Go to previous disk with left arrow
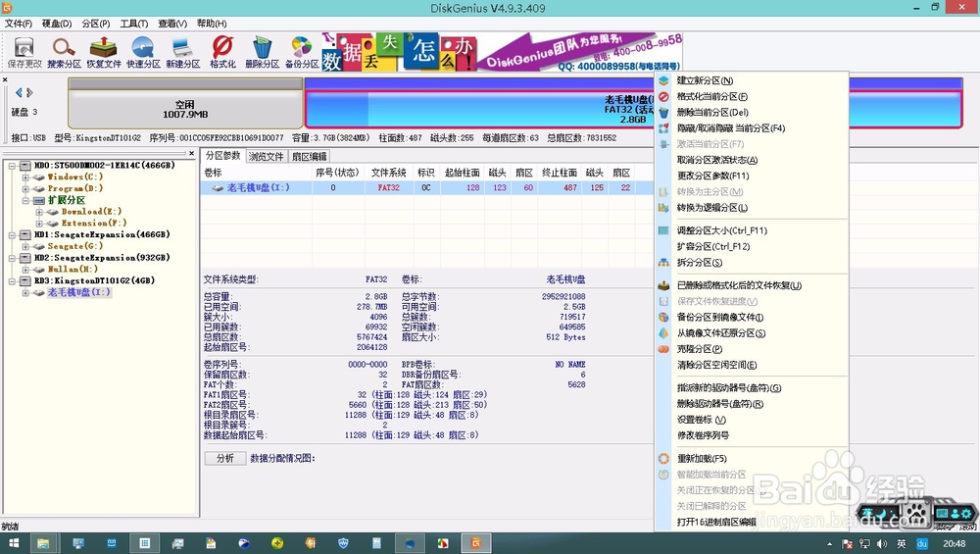Image resolution: width=980 pixels, height=554 pixels. (19, 92)
